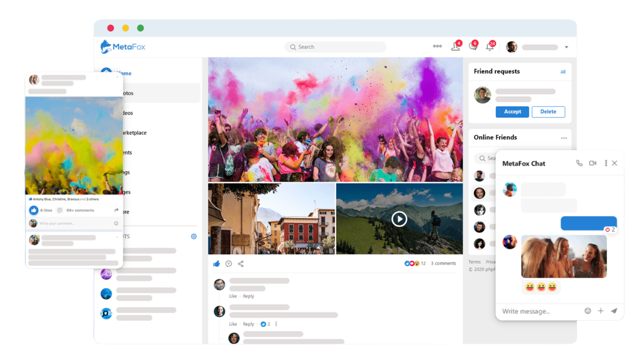Send the chat message with the paper plane icon
Viewport: 644px width, 362px height.
[x=614, y=311]
